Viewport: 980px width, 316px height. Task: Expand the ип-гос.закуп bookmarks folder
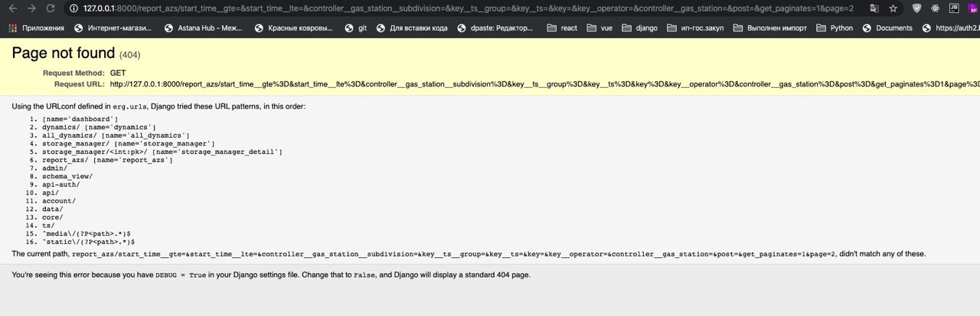(x=695, y=28)
